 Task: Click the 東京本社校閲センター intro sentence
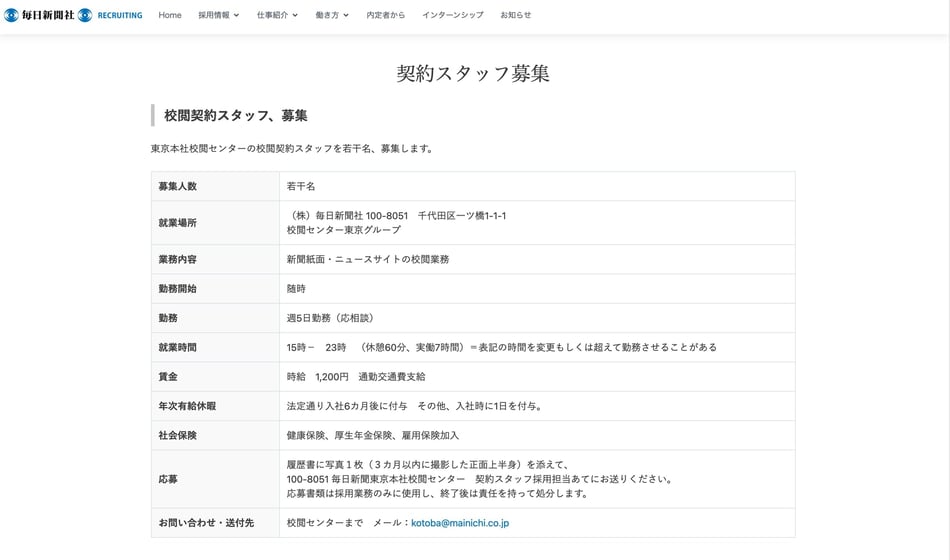coord(293,148)
